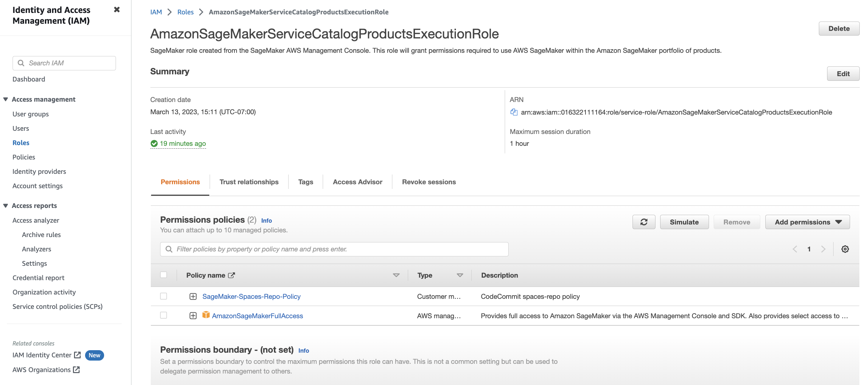
Task: Open the Access Advisor tab
Action: pos(358,182)
